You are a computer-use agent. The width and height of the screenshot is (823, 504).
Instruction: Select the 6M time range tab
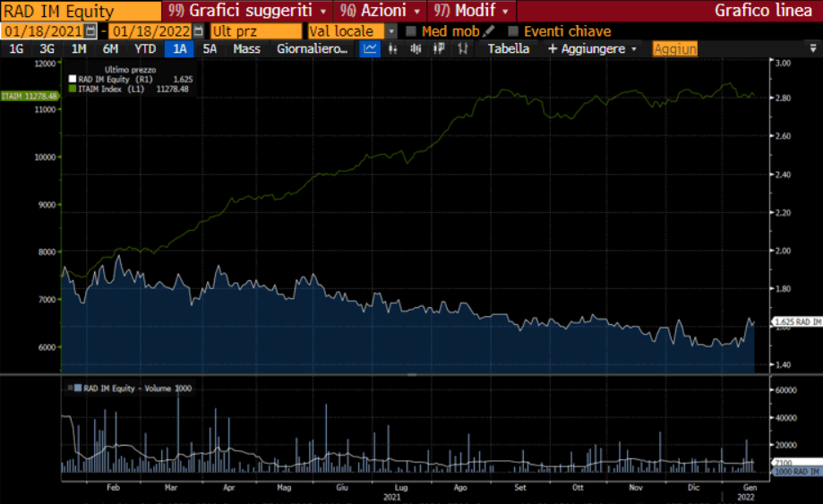pyautogui.click(x=110, y=48)
